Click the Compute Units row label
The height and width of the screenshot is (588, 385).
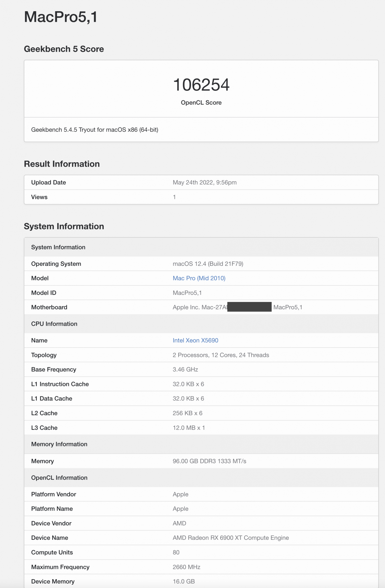point(52,552)
